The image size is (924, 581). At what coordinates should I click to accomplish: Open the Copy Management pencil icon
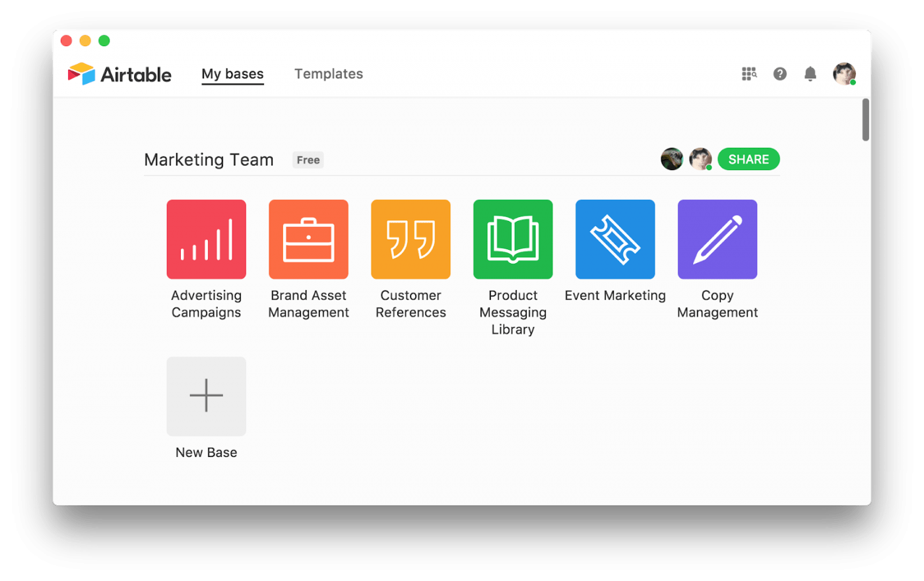[717, 239]
